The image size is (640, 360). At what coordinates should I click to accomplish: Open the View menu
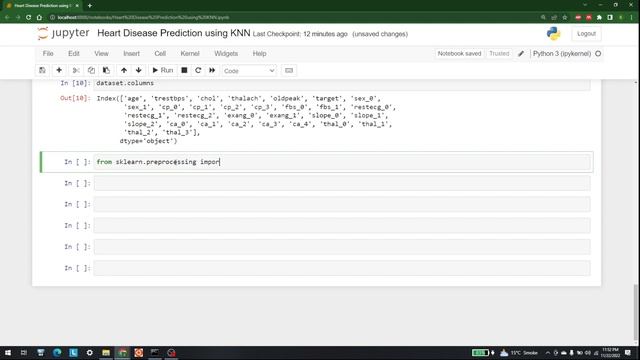click(x=101, y=53)
